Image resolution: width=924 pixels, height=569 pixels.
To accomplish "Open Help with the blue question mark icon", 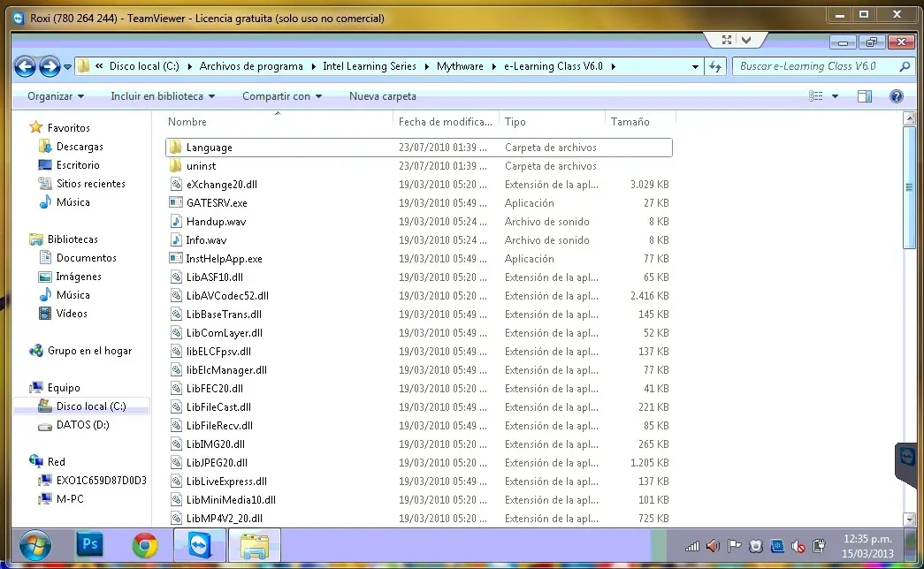I will coord(897,96).
